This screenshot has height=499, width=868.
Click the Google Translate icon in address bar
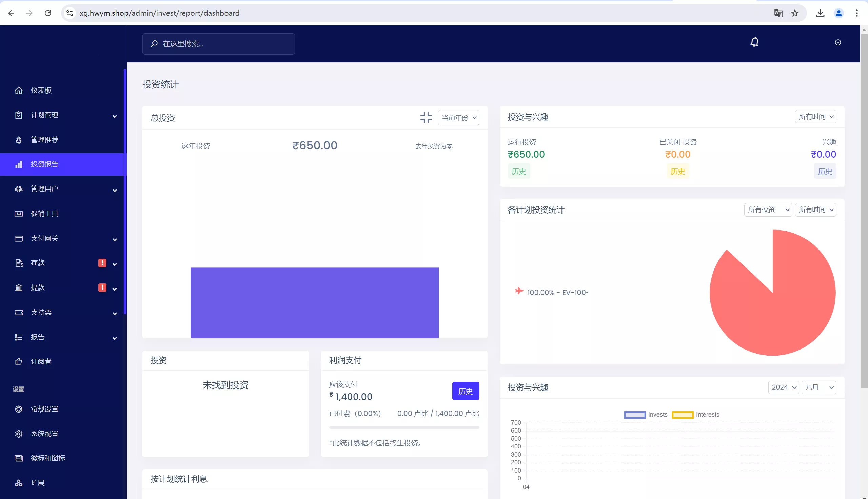778,13
